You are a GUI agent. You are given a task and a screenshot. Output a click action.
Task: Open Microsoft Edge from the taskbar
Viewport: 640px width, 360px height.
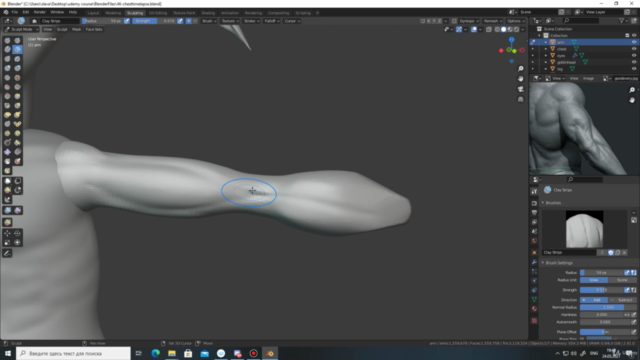point(156,353)
